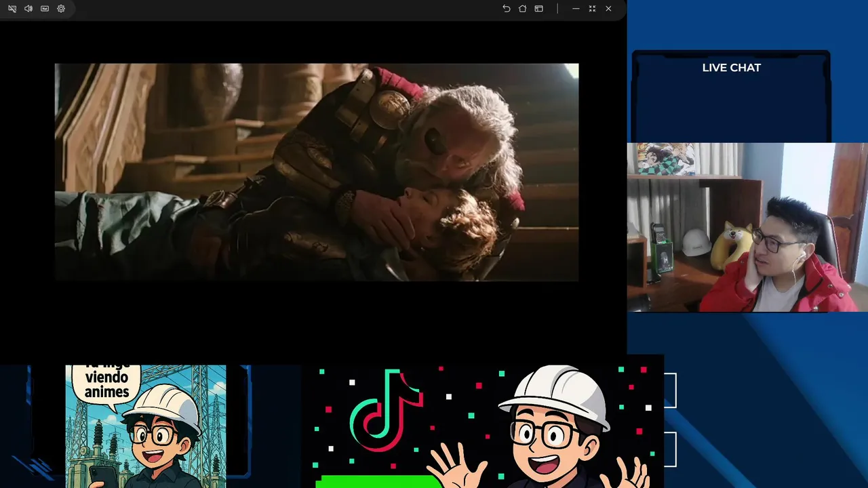Close the player window with X

[608, 9]
